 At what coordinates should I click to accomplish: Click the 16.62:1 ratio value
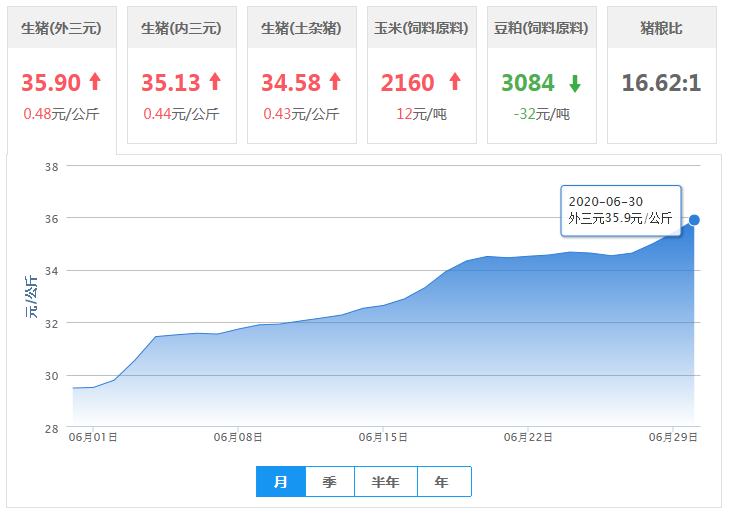point(661,82)
